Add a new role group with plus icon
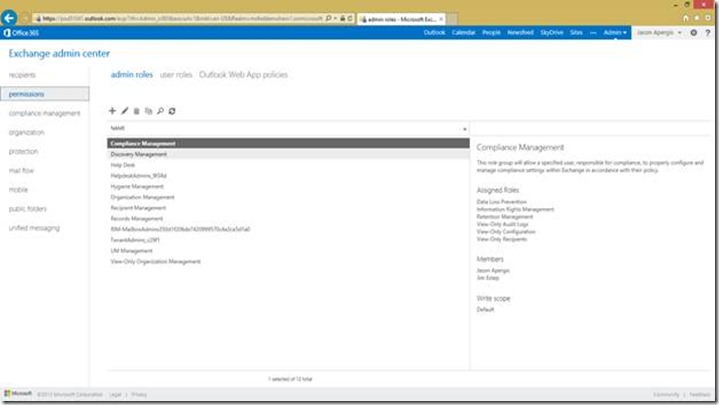 click(x=112, y=111)
